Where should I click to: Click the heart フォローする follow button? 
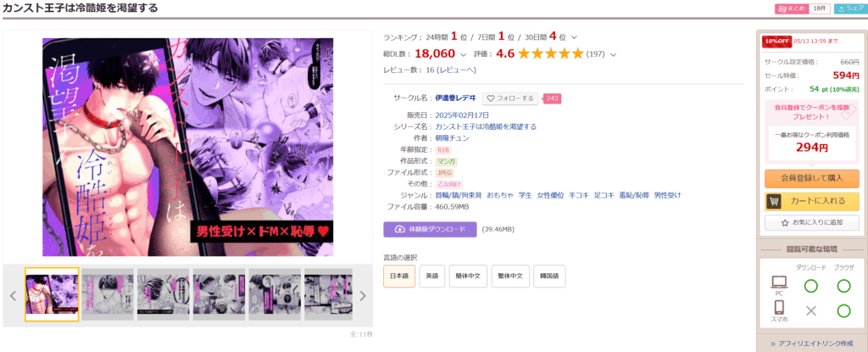coord(509,98)
